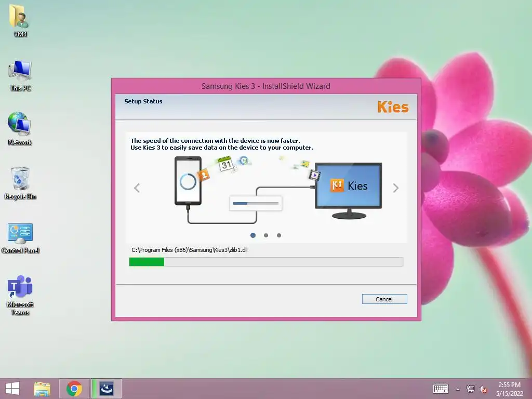Select the third slide indicator dot

click(279, 235)
